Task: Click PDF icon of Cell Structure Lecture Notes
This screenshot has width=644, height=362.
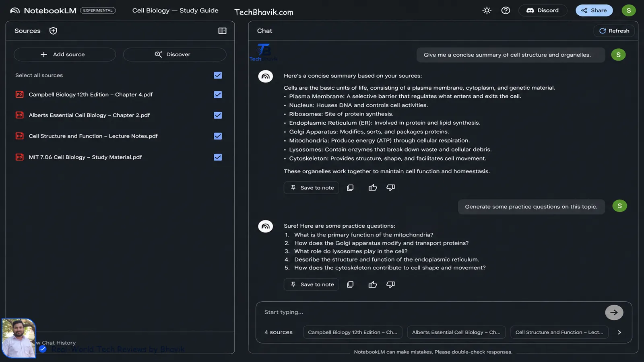Action: [x=19, y=136]
